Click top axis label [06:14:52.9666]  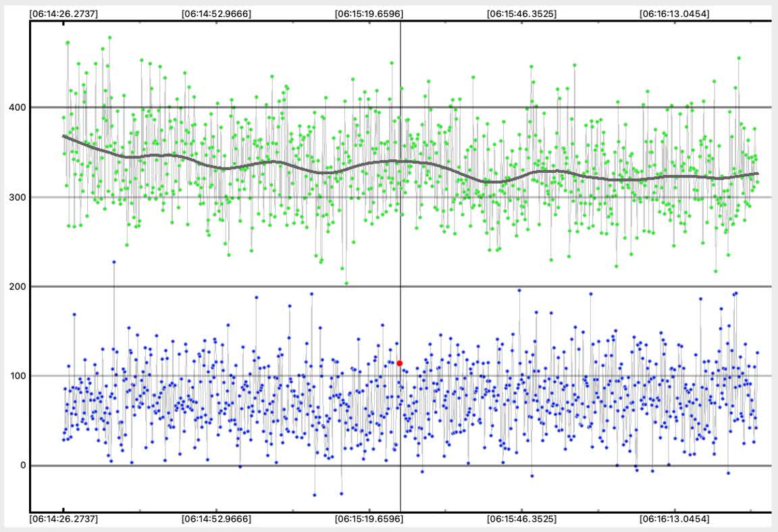216,14
